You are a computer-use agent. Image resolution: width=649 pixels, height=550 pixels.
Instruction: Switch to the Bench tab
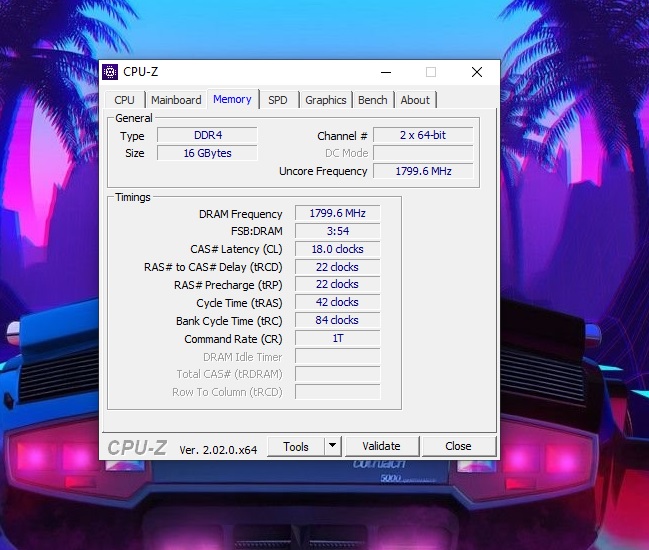click(372, 100)
